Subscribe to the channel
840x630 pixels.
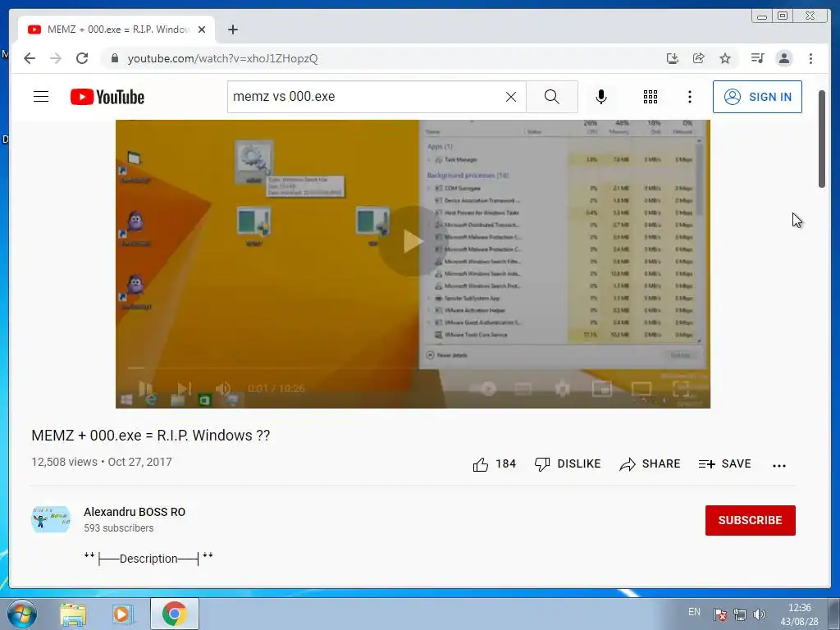pos(750,520)
